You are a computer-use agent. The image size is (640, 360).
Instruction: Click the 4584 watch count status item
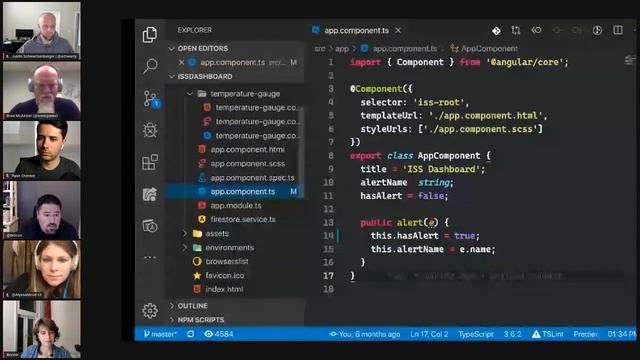[219, 334]
